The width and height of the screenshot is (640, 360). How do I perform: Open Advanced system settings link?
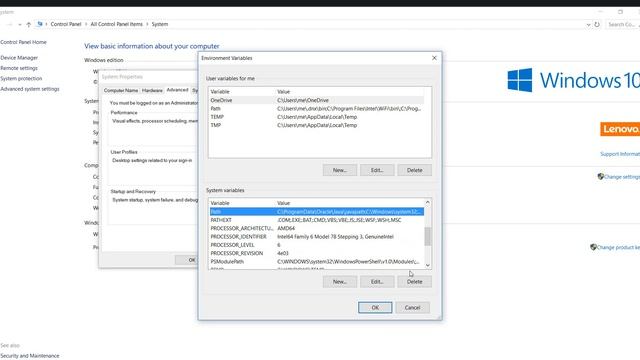tap(30, 89)
